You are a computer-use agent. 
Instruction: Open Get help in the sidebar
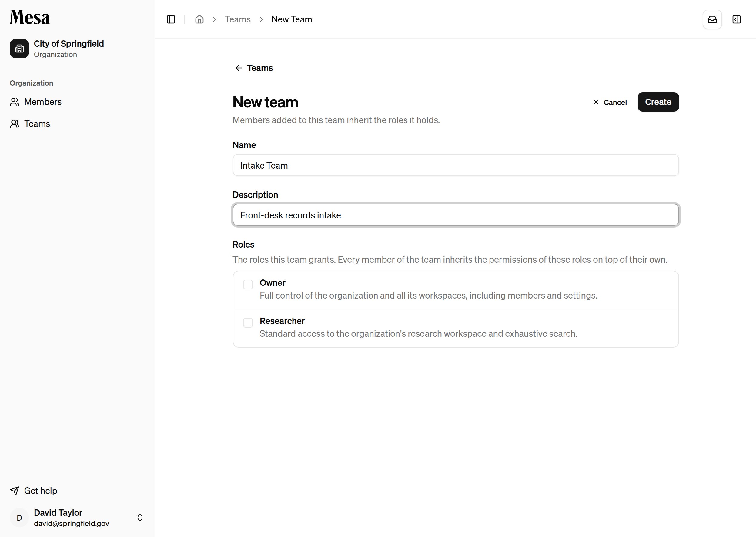pyautogui.click(x=33, y=491)
